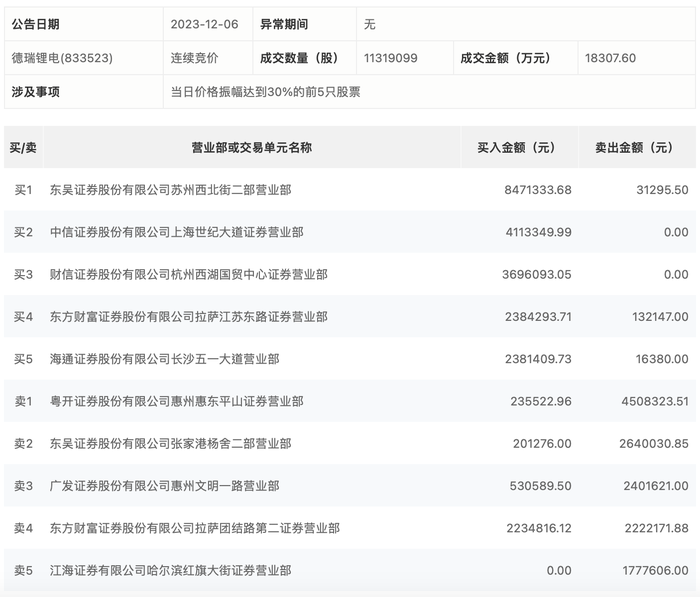Select 东吴证券张家港杨舍二部营业部 name

171,443
